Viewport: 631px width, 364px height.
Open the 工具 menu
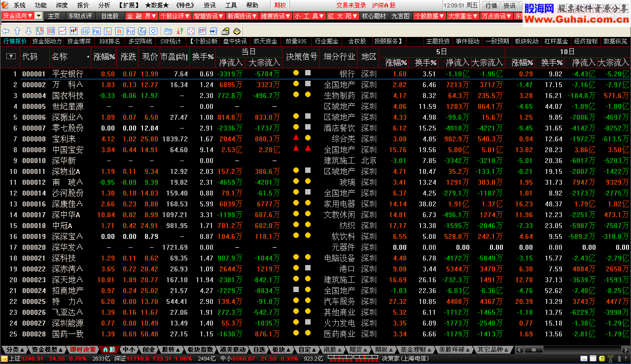coord(231,5)
